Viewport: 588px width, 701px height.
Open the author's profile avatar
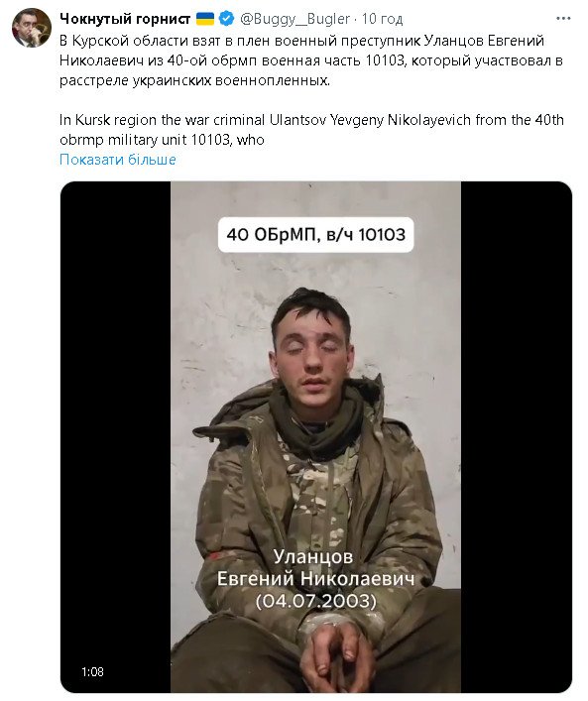(x=32, y=28)
